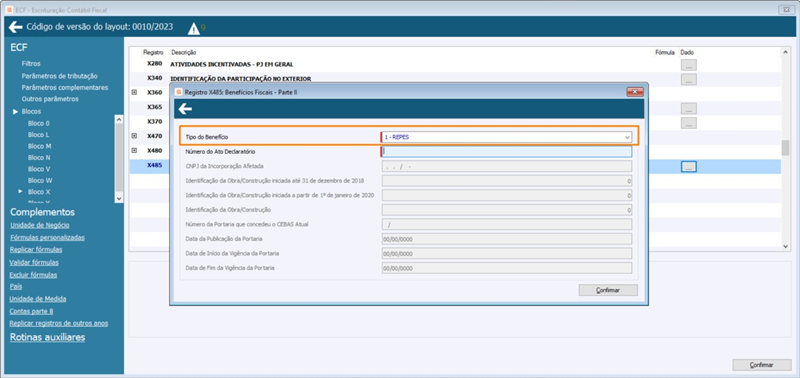This screenshot has width=800, height=378.
Task: Select Bloco N in the tree
Action: tap(39, 158)
